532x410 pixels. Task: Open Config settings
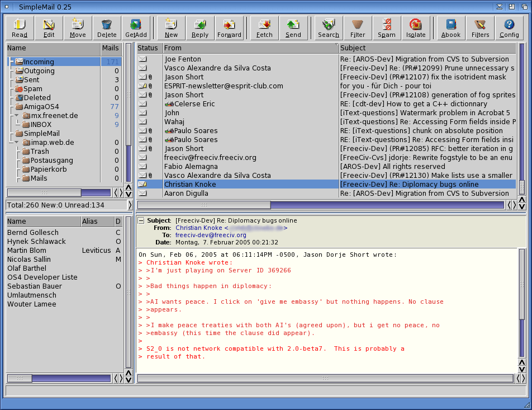click(x=509, y=27)
